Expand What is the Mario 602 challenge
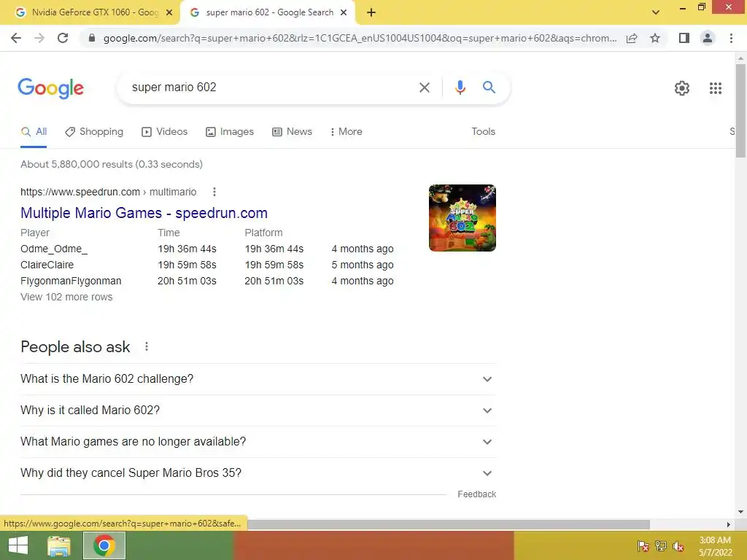Screen dimensions: 747x560 coord(258,379)
